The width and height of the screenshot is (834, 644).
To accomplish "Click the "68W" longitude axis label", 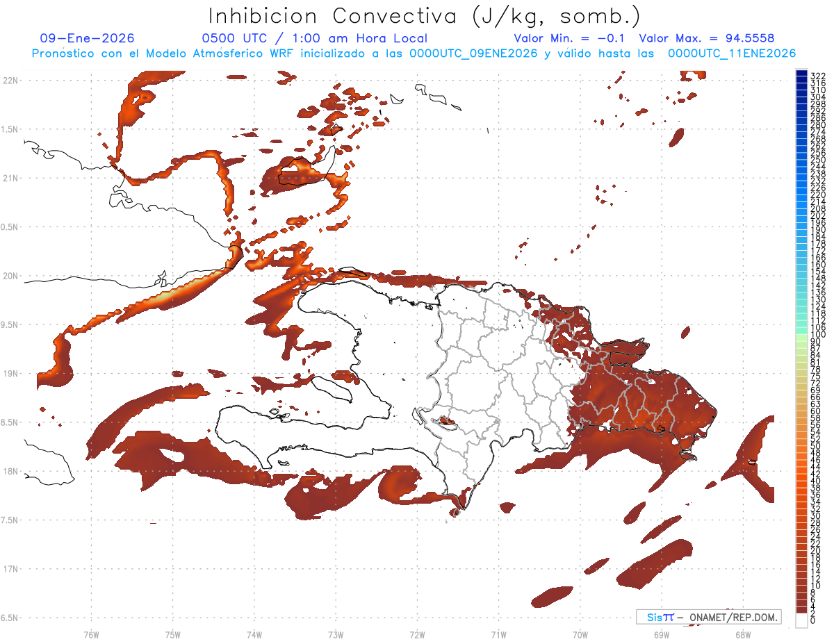I will click(743, 634).
